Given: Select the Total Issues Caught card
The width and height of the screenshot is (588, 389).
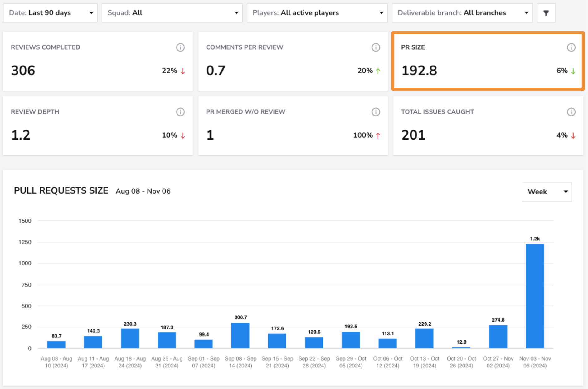Looking at the screenshot, I should pyautogui.click(x=488, y=126).
